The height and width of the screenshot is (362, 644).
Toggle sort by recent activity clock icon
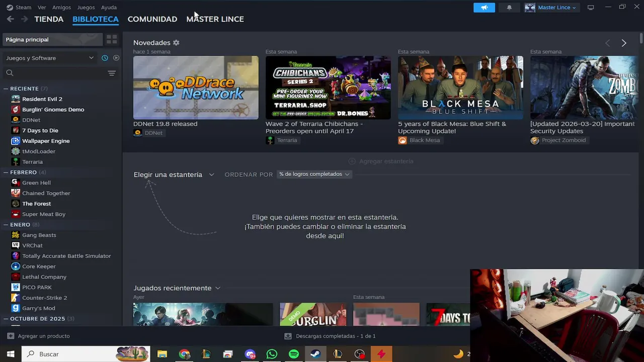coord(105,58)
